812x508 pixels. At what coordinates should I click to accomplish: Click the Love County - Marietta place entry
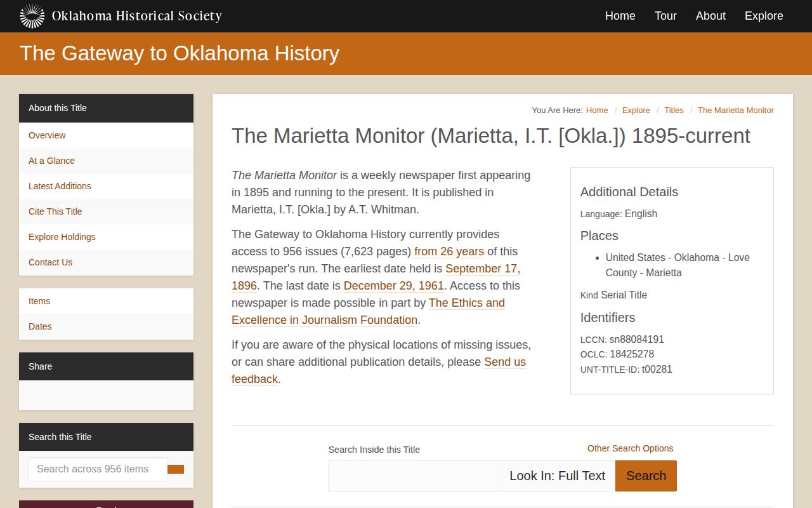[x=678, y=265]
